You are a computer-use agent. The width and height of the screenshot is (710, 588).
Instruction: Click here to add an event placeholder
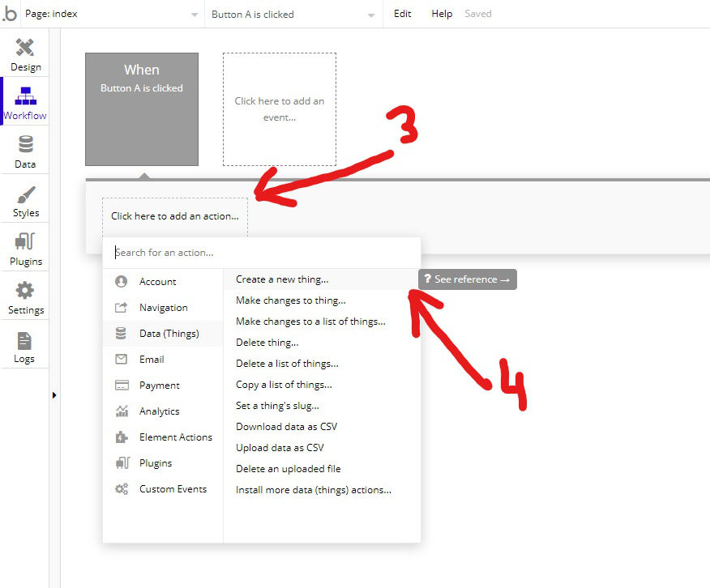pyautogui.click(x=279, y=109)
